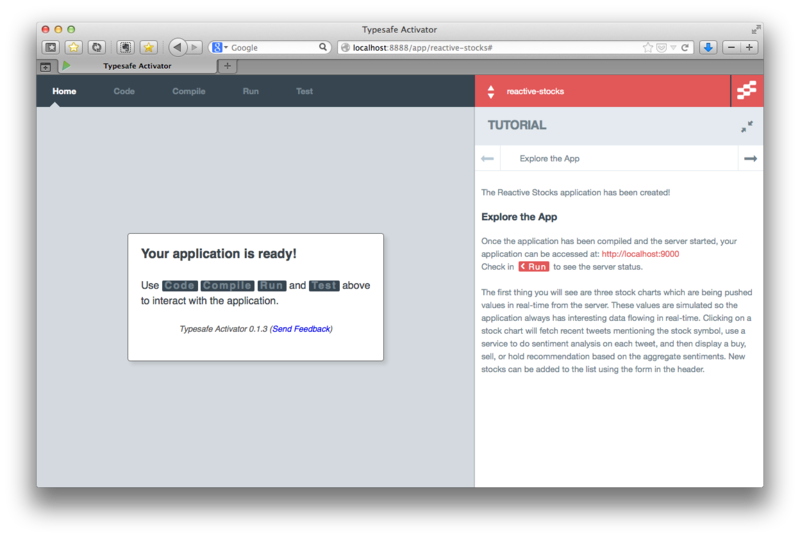Click the Compile badge in the ready box

point(227,285)
